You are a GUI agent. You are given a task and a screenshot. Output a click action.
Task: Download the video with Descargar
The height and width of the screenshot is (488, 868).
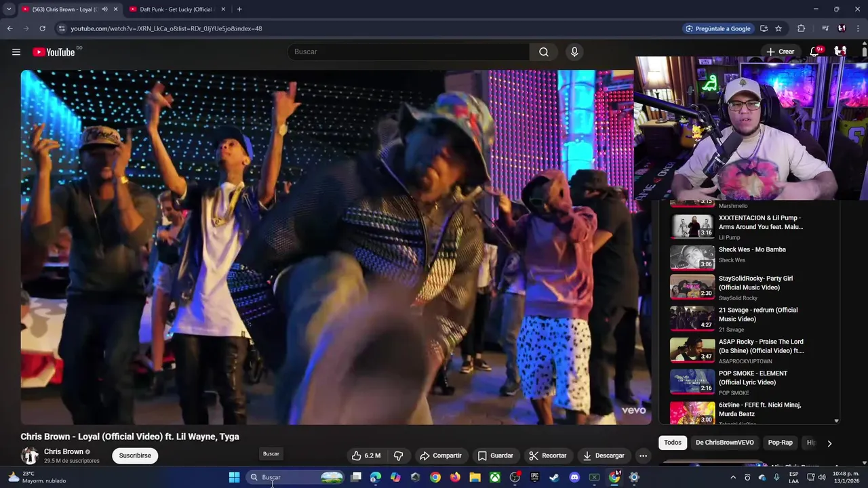click(x=604, y=455)
